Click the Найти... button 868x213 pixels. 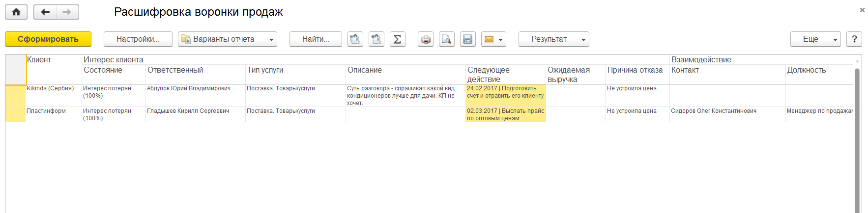click(x=316, y=39)
